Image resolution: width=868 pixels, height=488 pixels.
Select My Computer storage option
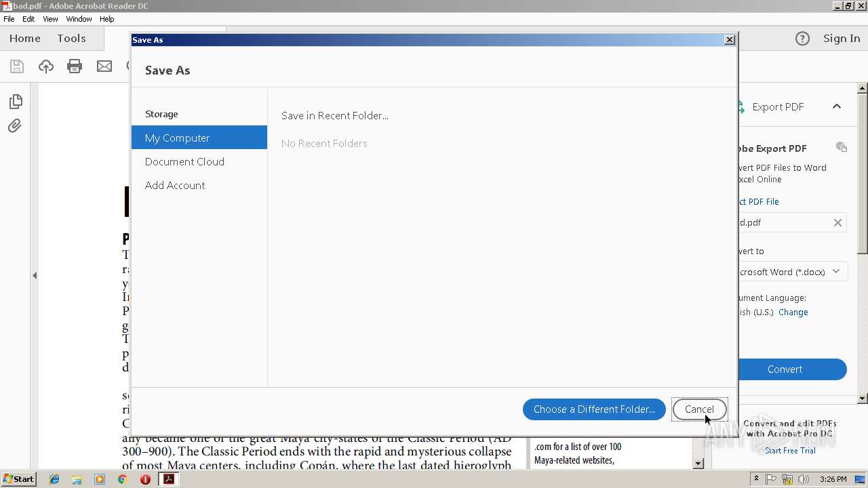(199, 138)
